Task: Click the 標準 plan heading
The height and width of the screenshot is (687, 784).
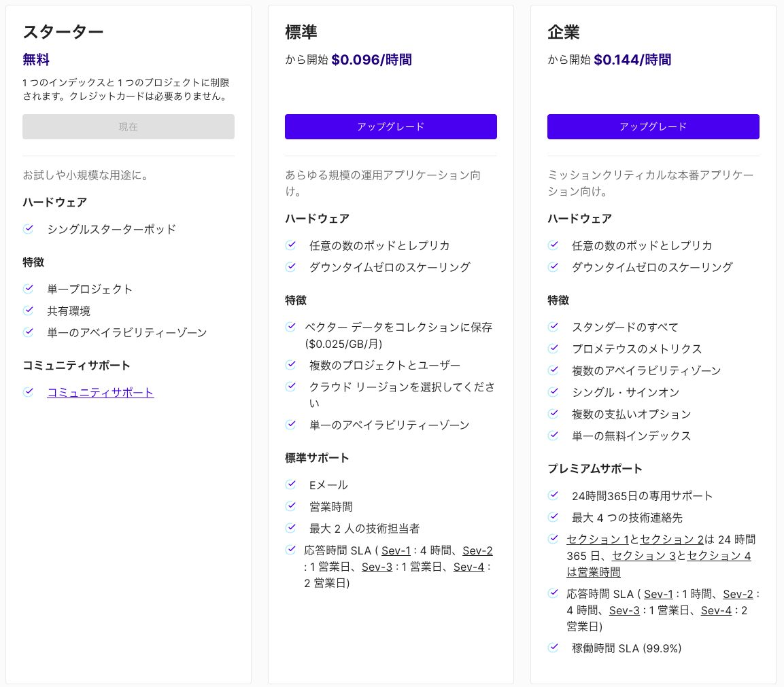Action: [301, 32]
